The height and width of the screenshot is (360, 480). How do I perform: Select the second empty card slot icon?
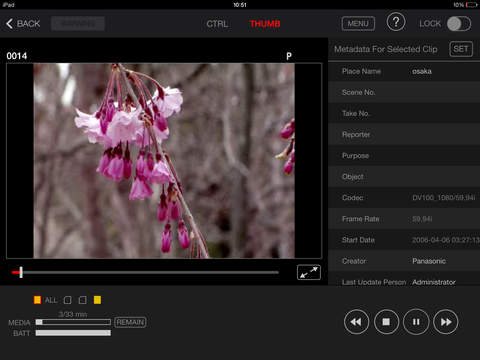click(83, 300)
